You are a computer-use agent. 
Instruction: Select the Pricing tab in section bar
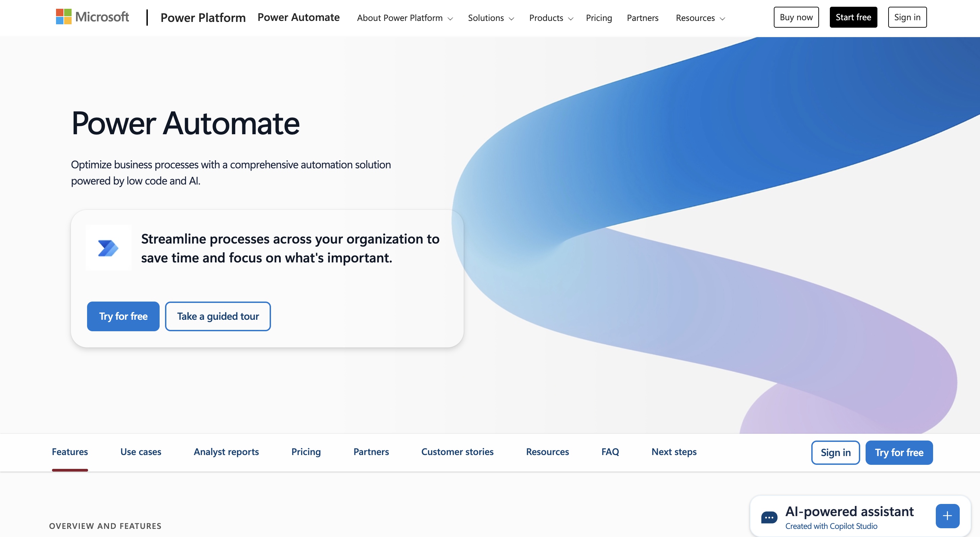[x=306, y=452]
